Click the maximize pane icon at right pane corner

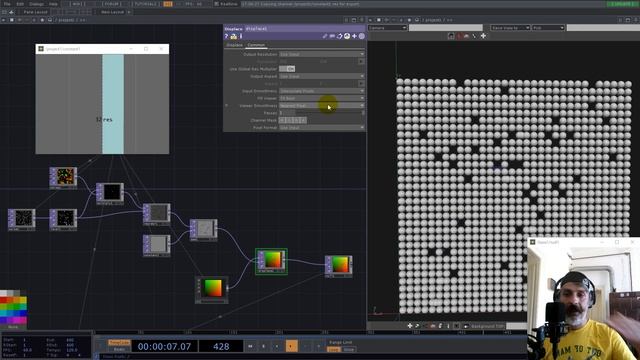pos(628,20)
